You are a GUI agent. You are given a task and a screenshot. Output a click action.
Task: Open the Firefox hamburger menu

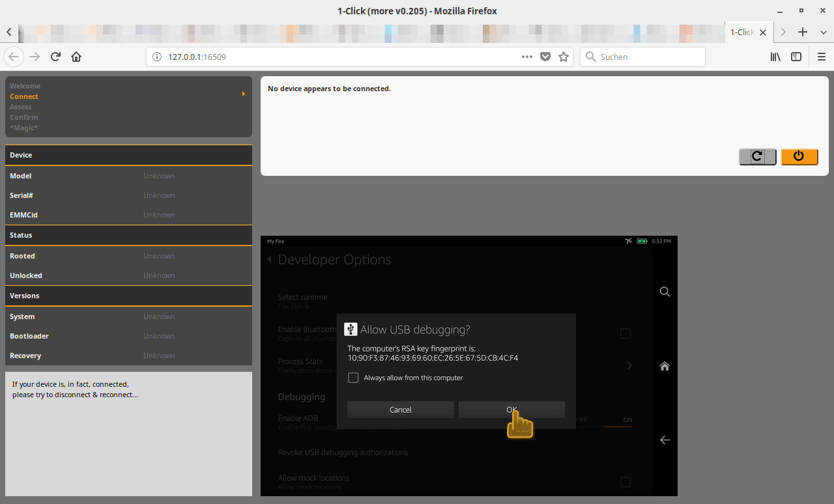[x=822, y=57]
